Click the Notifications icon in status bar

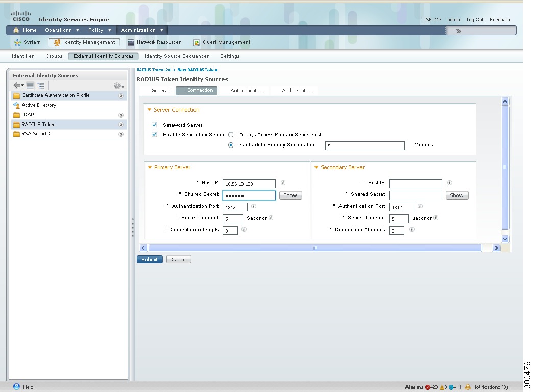click(x=468, y=387)
